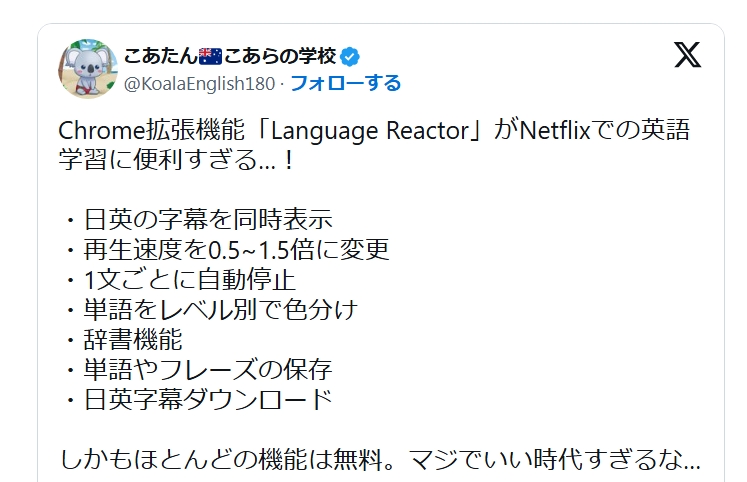
Task: Click the X logo icon
Action: point(687,55)
